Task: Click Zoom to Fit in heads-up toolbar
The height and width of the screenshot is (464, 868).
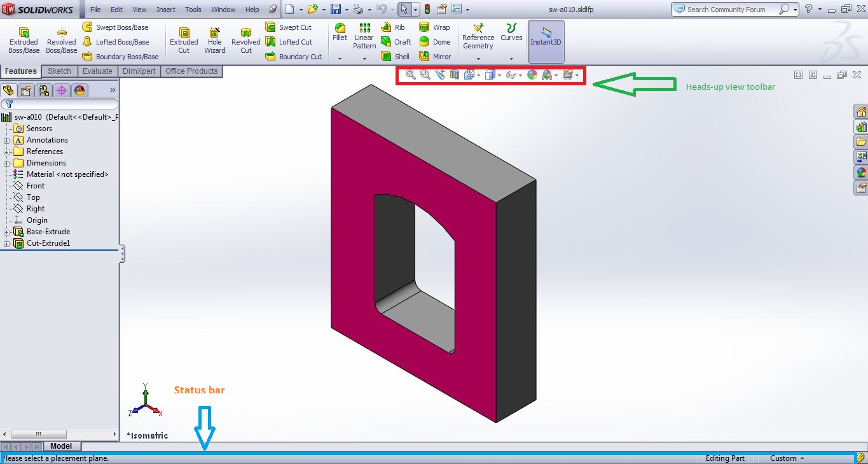Action: [410, 74]
